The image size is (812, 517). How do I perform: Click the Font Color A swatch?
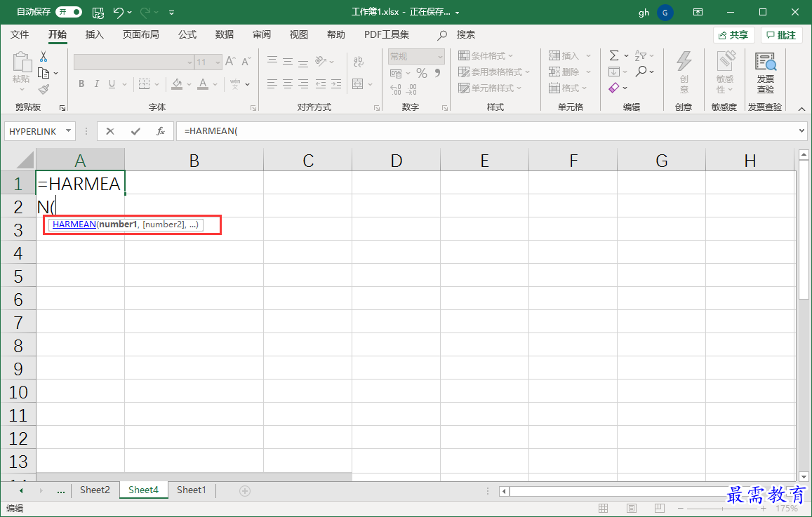click(x=203, y=84)
